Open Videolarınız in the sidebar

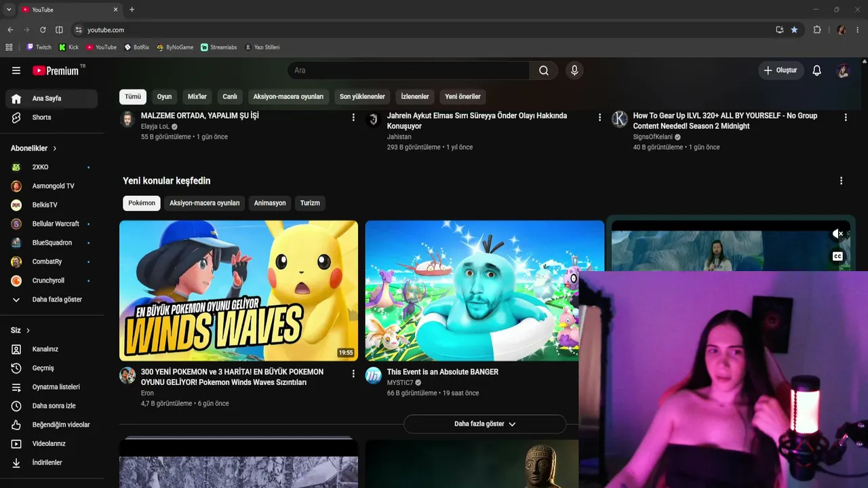[x=52, y=444]
